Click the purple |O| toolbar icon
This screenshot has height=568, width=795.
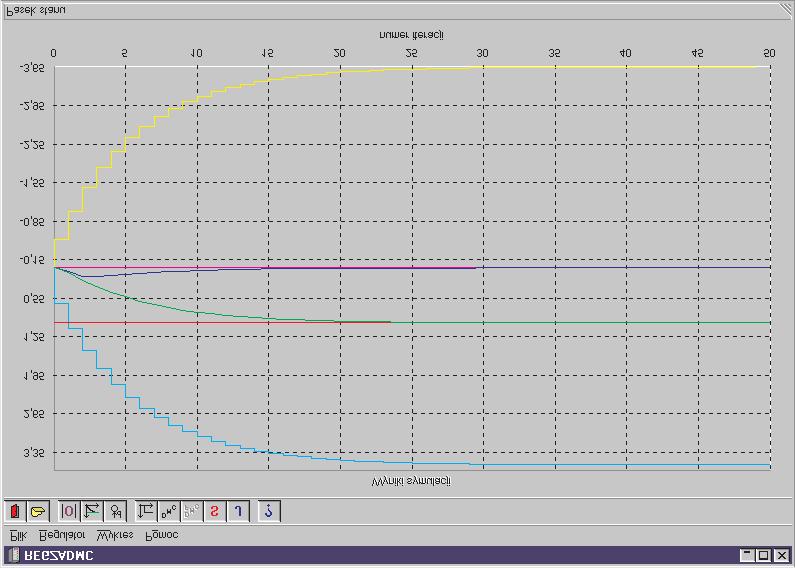[69, 511]
